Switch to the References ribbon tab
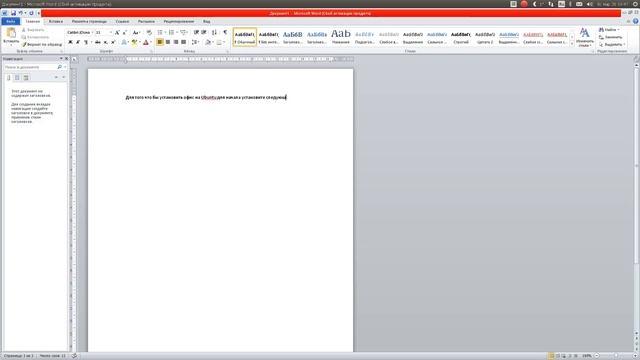640x360 pixels. click(x=122, y=21)
